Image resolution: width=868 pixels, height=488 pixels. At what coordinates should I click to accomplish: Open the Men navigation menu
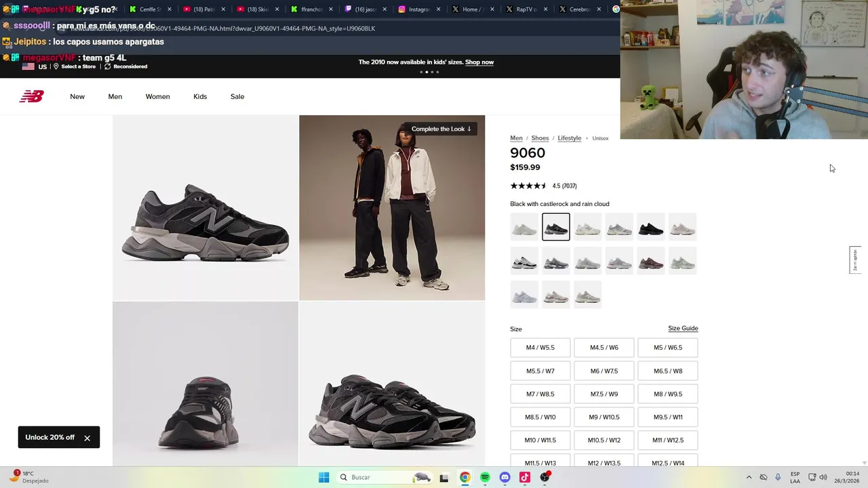click(115, 96)
